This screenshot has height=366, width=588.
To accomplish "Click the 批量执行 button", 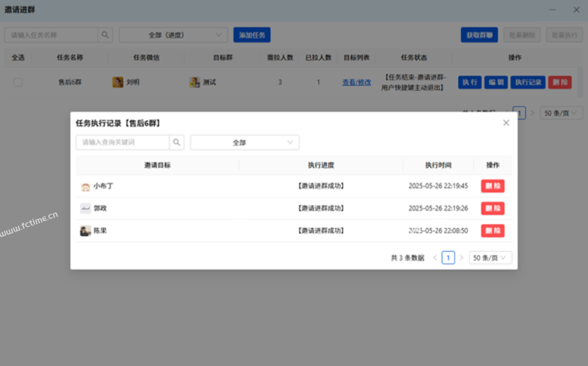I will pyautogui.click(x=564, y=35).
